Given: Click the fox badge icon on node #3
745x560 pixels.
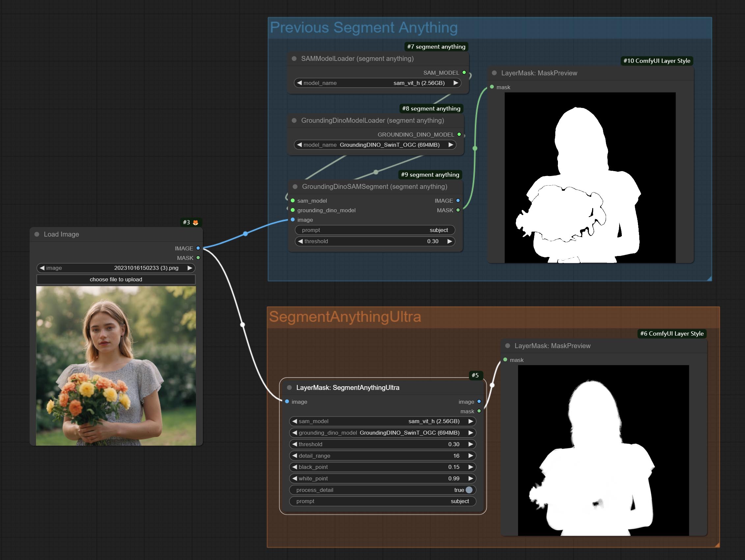Looking at the screenshot, I should 195,222.
